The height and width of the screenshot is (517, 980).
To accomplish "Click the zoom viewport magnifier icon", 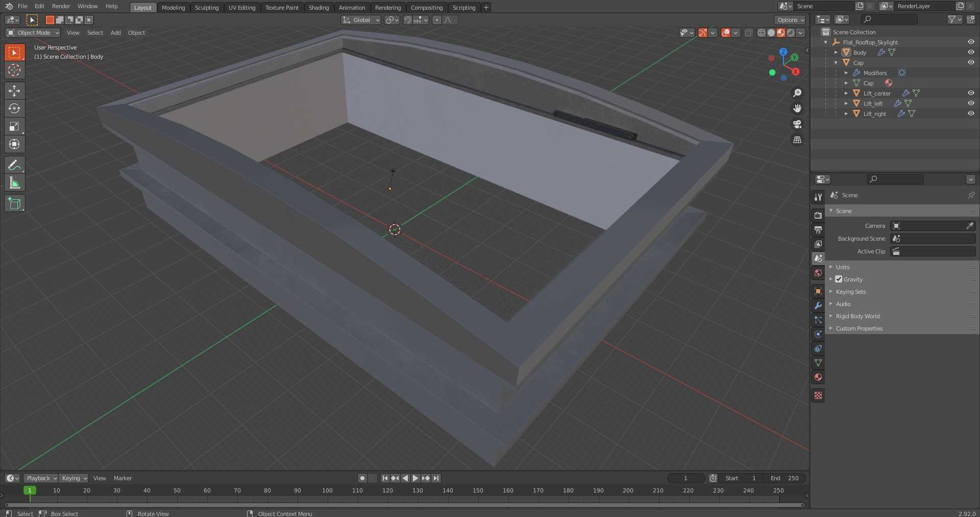I will click(x=797, y=93).
